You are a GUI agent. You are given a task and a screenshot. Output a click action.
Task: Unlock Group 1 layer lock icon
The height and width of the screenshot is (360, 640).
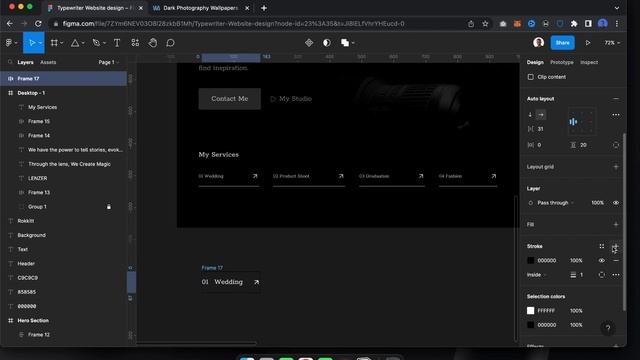point(109,207)
